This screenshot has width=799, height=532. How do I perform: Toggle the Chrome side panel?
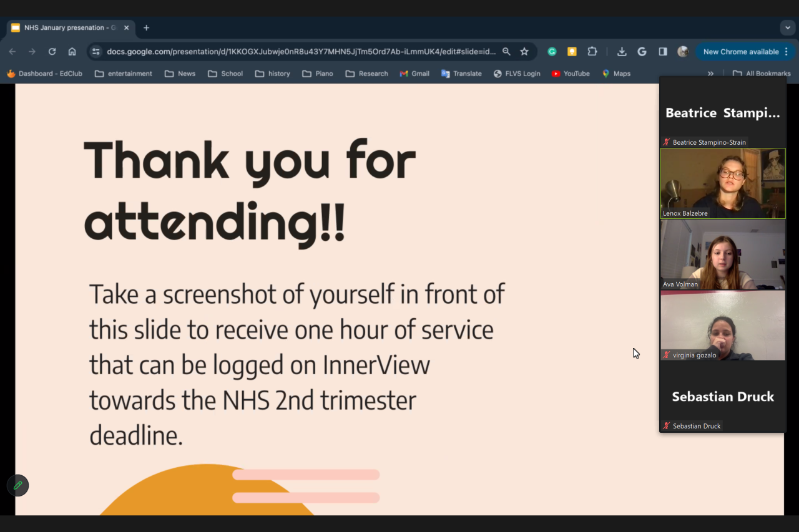[663, 52]
